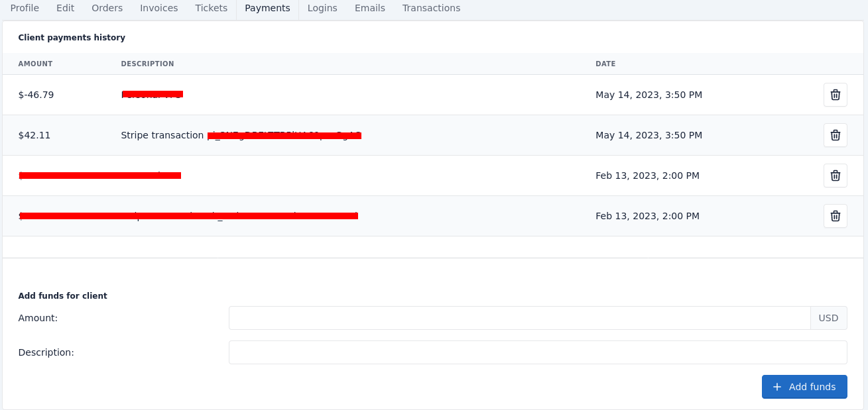Open the Logins tab
Viewport: 868px width, 410px height.
[x=322, y=8]
